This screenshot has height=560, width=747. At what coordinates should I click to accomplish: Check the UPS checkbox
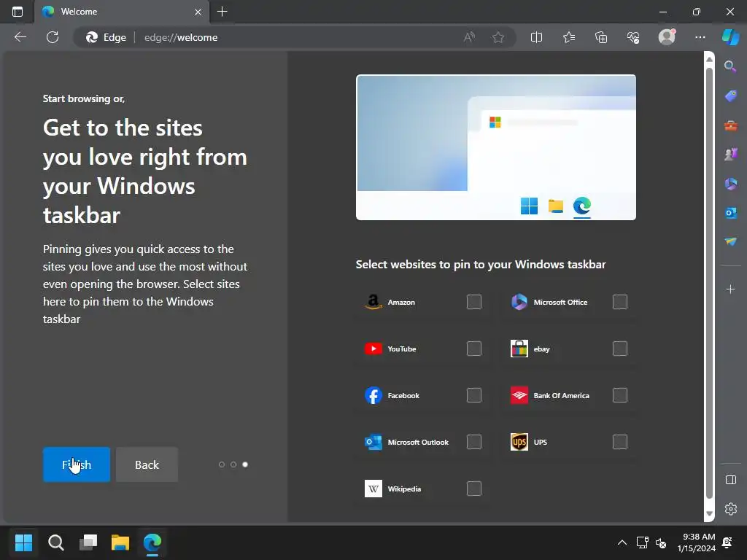point(620,442)
